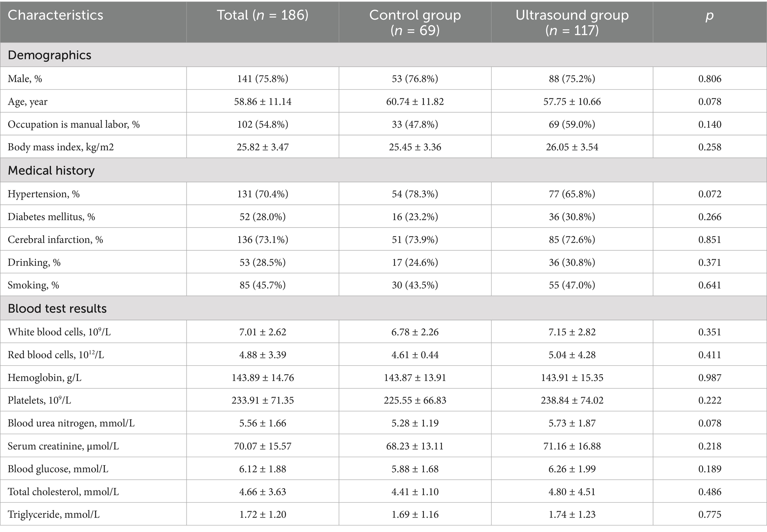Select the Platelets control value 225.55 ± 66.83
The height and width of the screenshot is (532, 767).
pos(415,400)
